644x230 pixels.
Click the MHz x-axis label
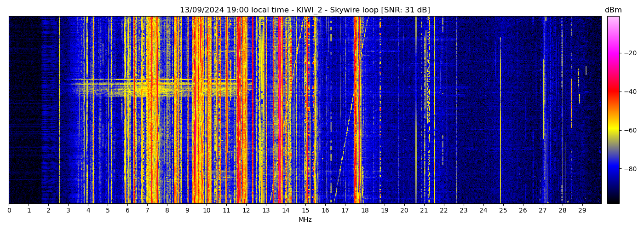pos(305,220)
